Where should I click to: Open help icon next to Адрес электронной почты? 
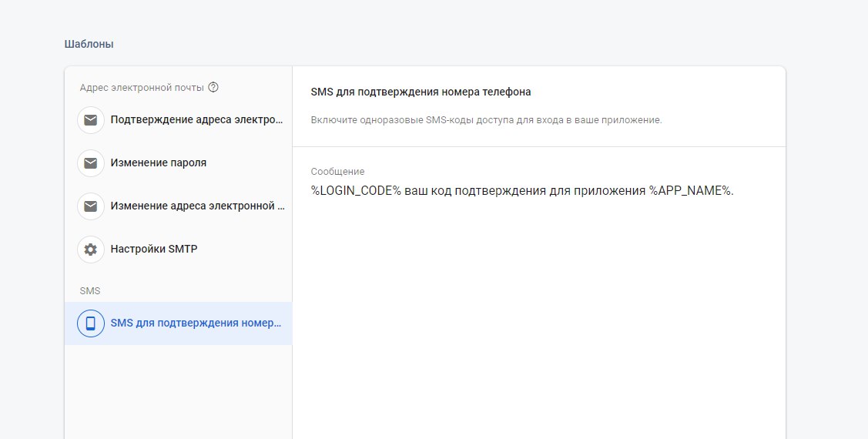coord(213,88)
